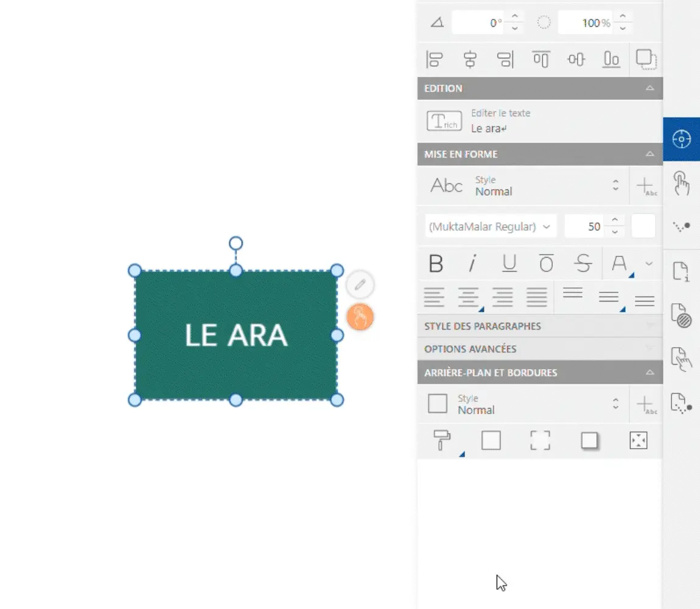Viewport: 700px width, 609px height.
Task: Select the Center Horizontally alignment icon
Action: coord(470,59)
